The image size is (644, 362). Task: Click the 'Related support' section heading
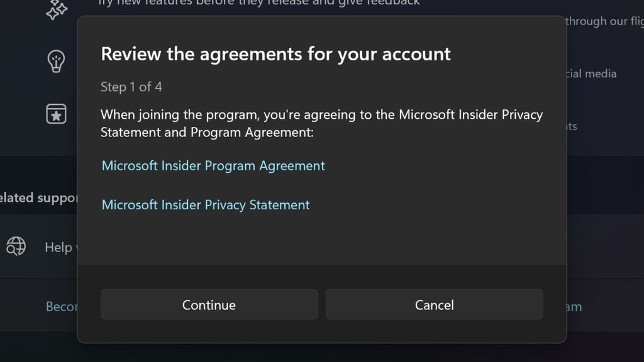[39, 198]
